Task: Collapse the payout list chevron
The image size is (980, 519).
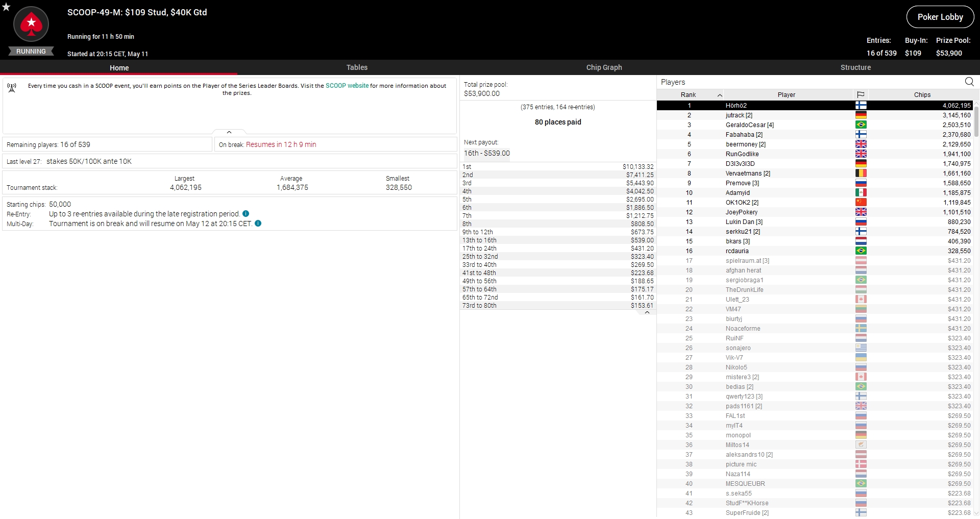Action: (647, 312)
